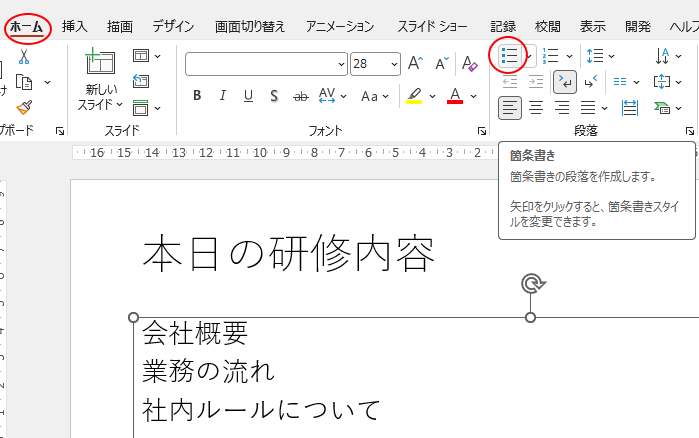Screen dimensions: 699x438
Task: Click the Right-to-Left text direction icon
Action: pyautogui.click(x=591, y=82)
